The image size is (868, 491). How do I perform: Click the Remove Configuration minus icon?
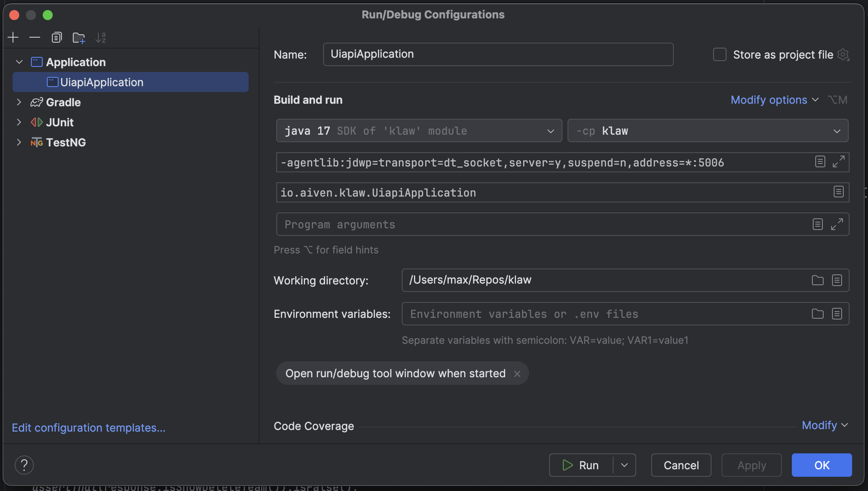point(35,38)
